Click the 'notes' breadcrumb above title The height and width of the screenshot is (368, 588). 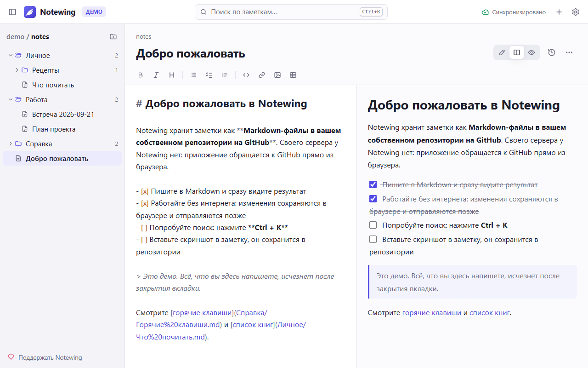(x=143, y=37)
